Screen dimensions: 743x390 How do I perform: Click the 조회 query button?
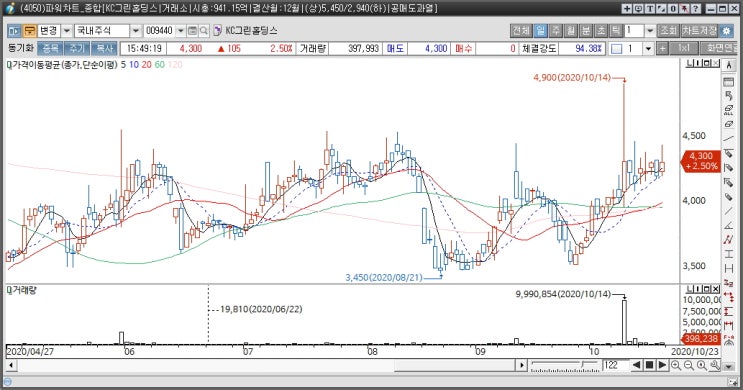(x=669, y=31)
